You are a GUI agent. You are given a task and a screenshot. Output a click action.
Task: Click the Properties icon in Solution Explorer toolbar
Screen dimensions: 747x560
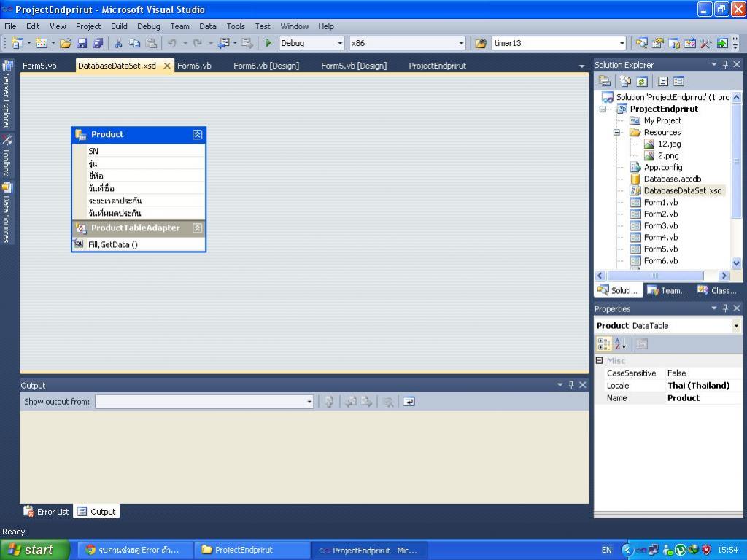(x=605, y=82)
